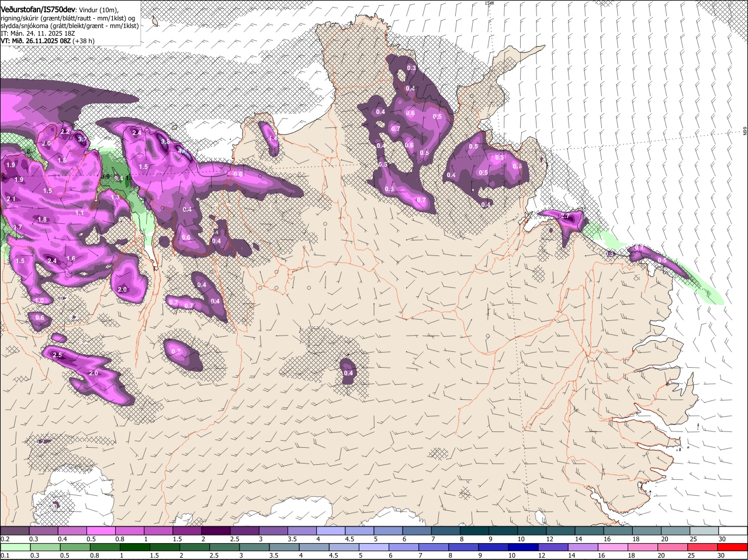Click the 0.1 label on rain legend
This screenshot has width=748, height=560.
[5, 555]
